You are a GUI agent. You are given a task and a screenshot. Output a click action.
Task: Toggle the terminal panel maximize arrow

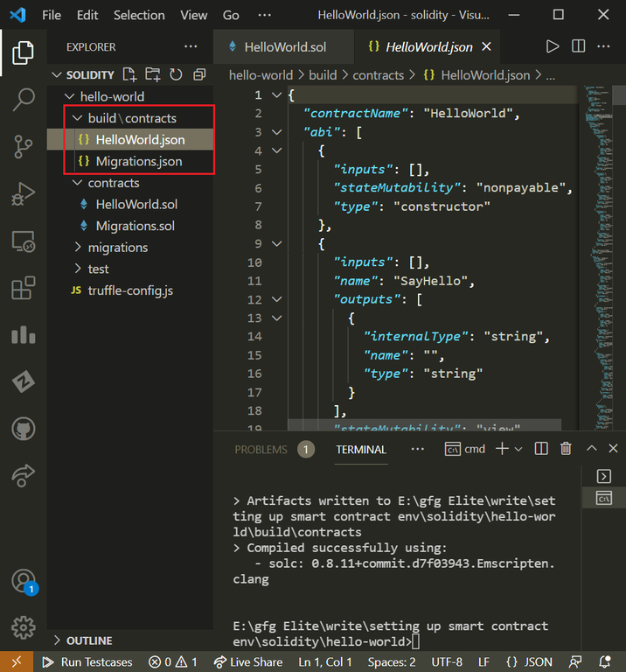[591, 449]
